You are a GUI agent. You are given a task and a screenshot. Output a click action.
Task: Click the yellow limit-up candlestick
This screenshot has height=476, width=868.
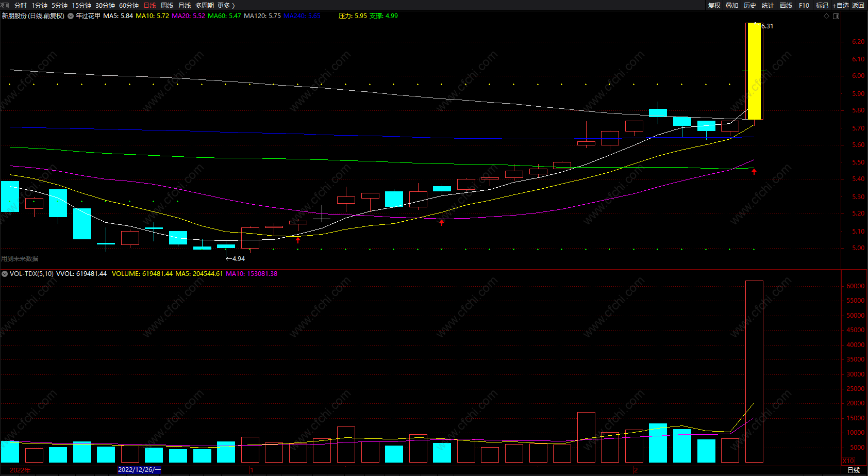754,71
